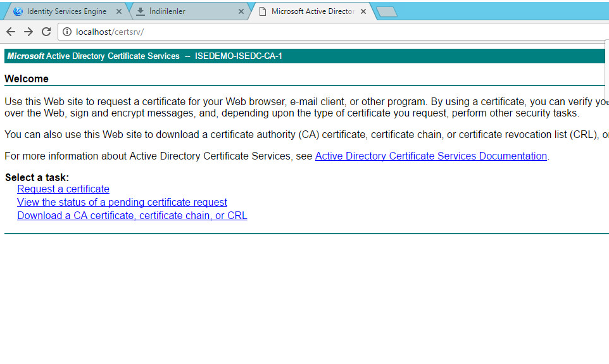Open a new browser tab
Image resolution: width=609 pixels, height=364 pixels.
click(387, 12)
